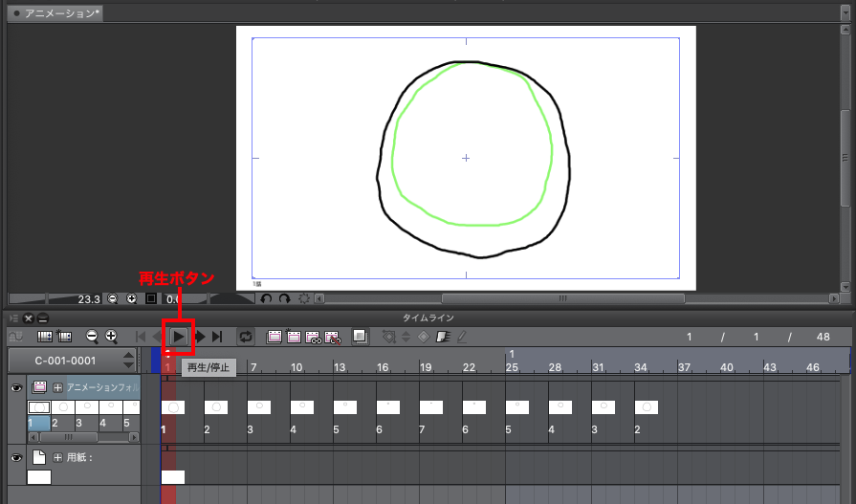
Task: Add a new animation cel
Action: [294, 337]
